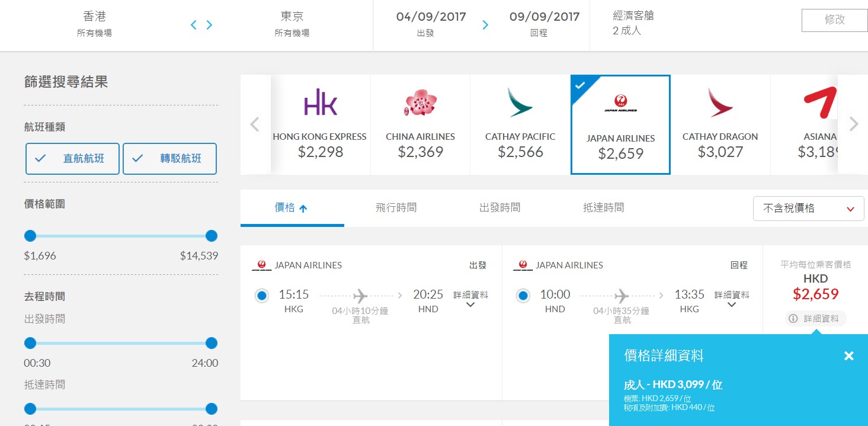Close the 價格詳細資料 price popup

(x=848, y=356)
